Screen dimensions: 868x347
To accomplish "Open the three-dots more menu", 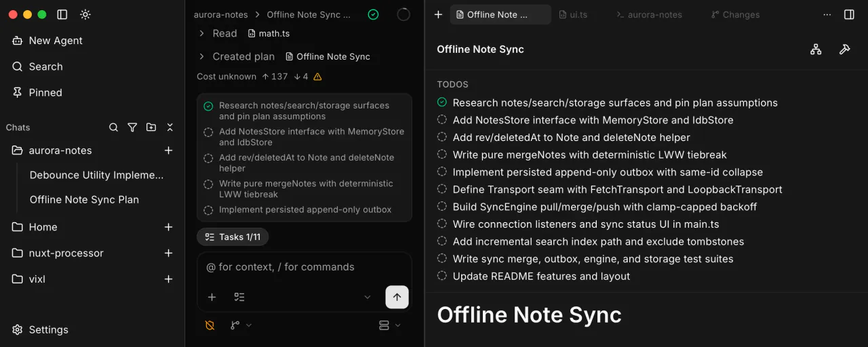I will point(827,14).
